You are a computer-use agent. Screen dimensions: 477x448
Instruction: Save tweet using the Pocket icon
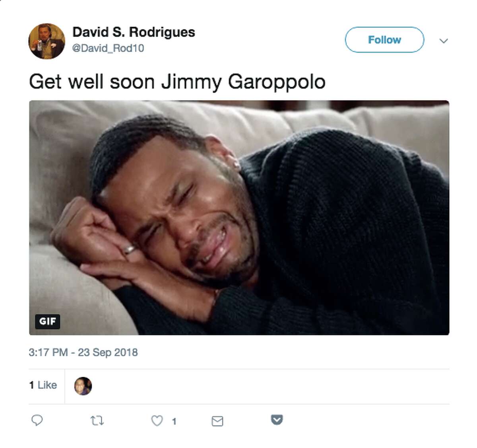277,420
